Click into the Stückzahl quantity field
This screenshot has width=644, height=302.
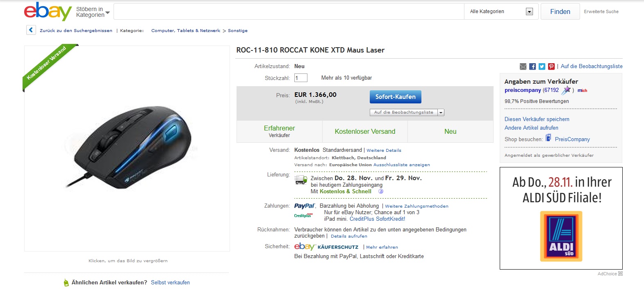pos(300,78)
